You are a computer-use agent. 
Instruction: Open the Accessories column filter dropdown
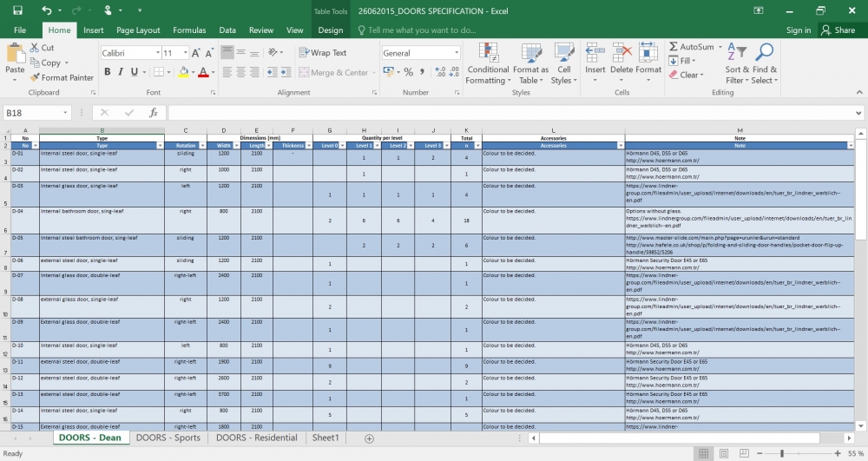[620, 146]
